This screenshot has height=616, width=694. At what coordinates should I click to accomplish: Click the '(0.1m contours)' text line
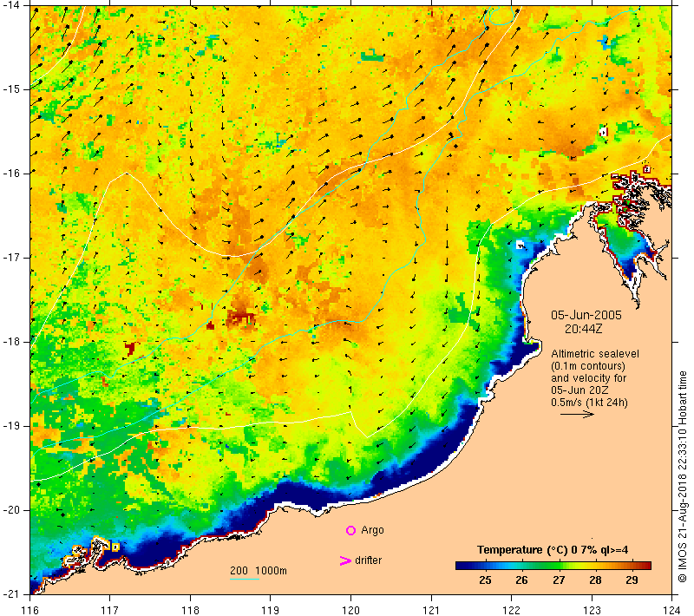click(x=588, y=366)
